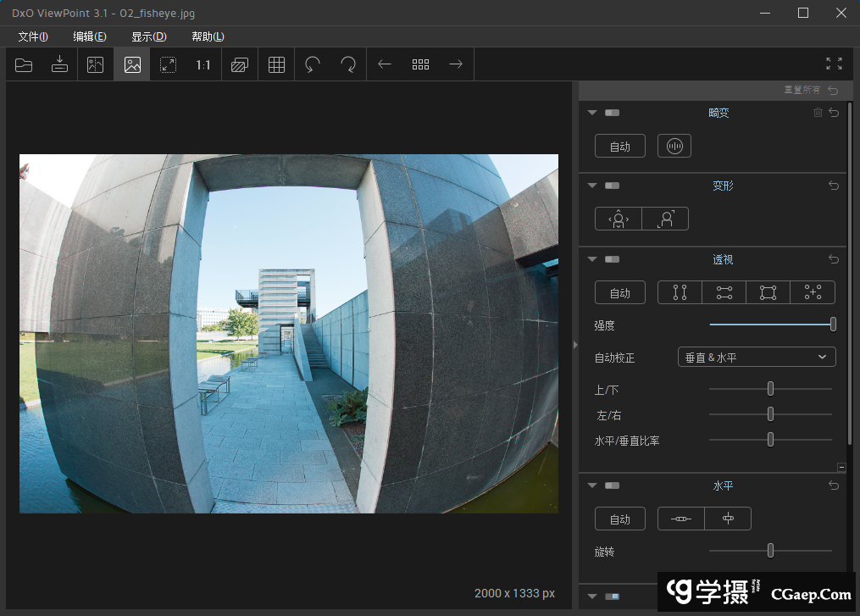Open the 文件 menu
Image resolution: width=860 pixels, height=616 pixels.
click(x=33, y=36)
